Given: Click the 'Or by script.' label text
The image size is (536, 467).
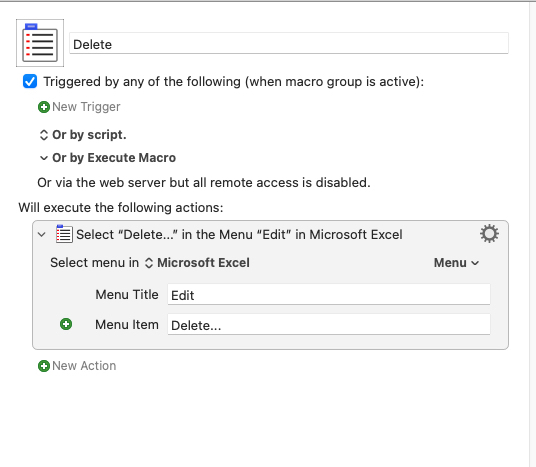Looking at the screenshot, I should (89, 135).
